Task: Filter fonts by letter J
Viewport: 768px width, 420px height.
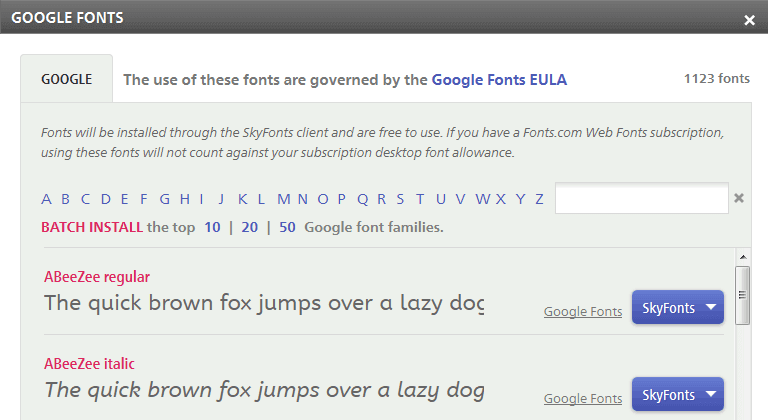Action: point(221,199)
